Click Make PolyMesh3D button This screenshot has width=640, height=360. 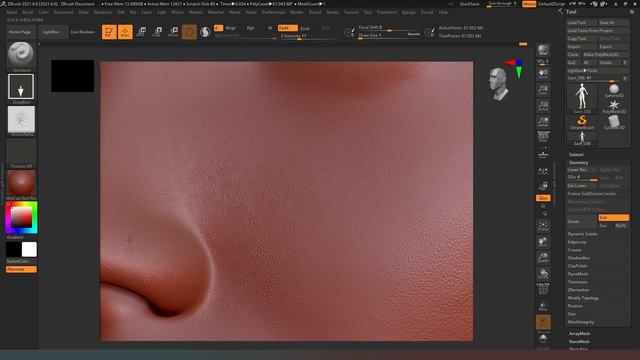pyautogui.click(x=605, y=55)
